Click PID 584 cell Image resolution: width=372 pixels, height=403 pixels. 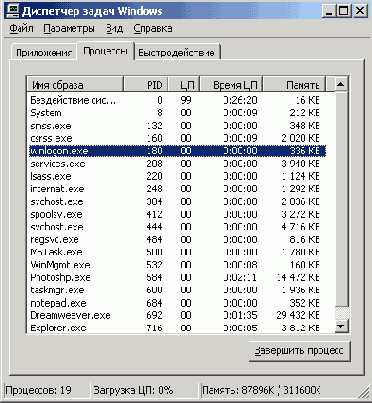click(154, 277)
